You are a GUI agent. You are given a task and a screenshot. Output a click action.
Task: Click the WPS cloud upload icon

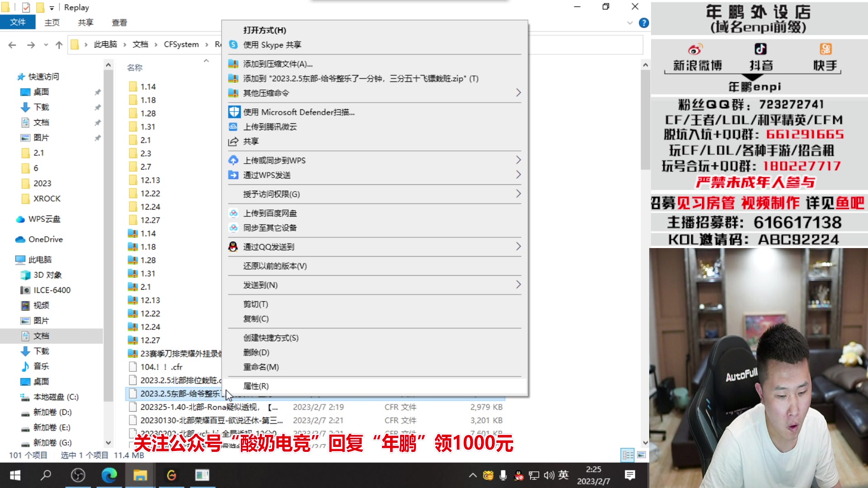click(x=233, y=160)
